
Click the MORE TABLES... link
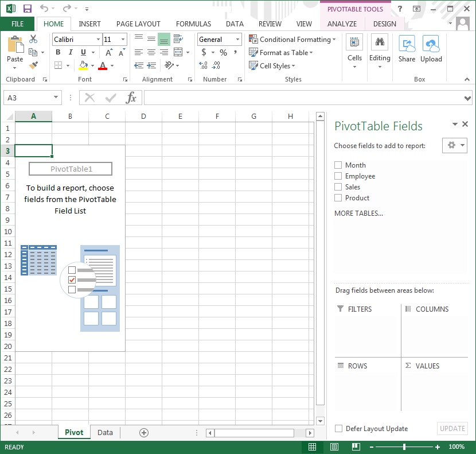point(358,214)
